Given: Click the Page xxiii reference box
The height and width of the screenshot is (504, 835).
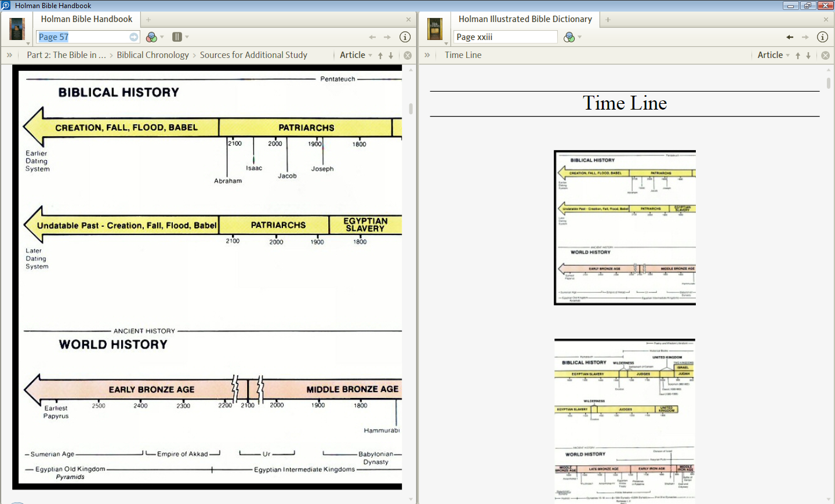Looking at the screenshot, I should 505,37.
